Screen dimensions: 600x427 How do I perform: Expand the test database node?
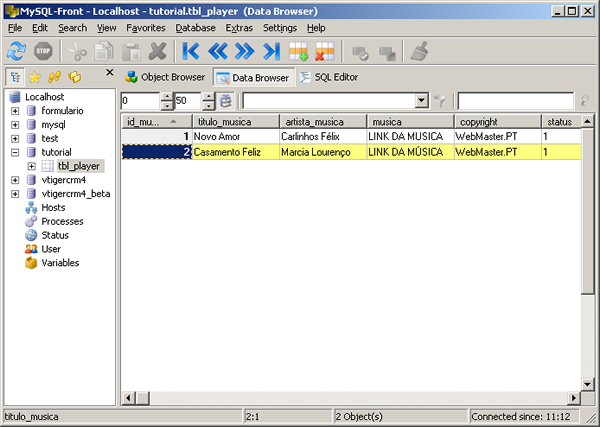15,139
